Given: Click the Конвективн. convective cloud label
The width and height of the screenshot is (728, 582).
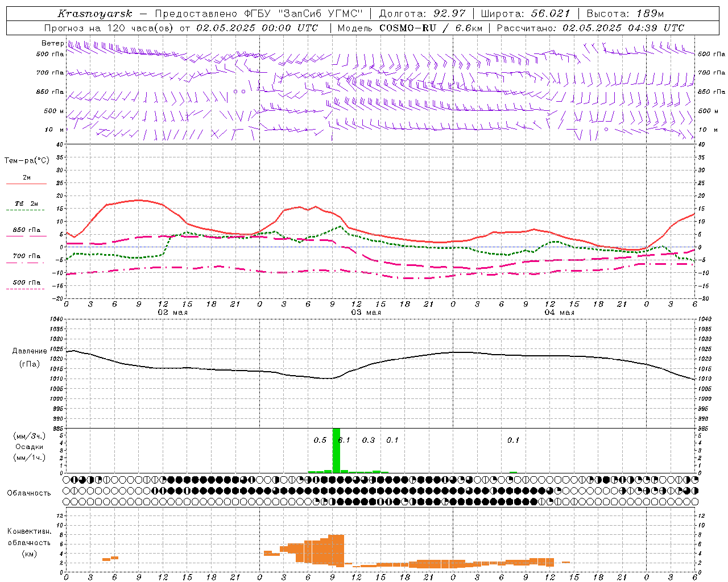Looking at the screenshot, I should click(29, 531).
